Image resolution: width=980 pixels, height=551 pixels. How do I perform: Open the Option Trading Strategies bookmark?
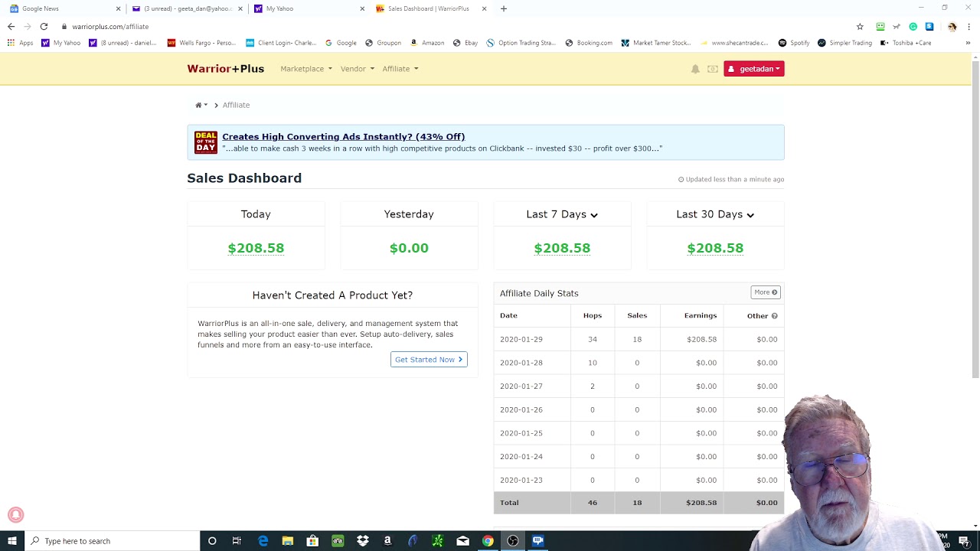[x=521, y=43]
